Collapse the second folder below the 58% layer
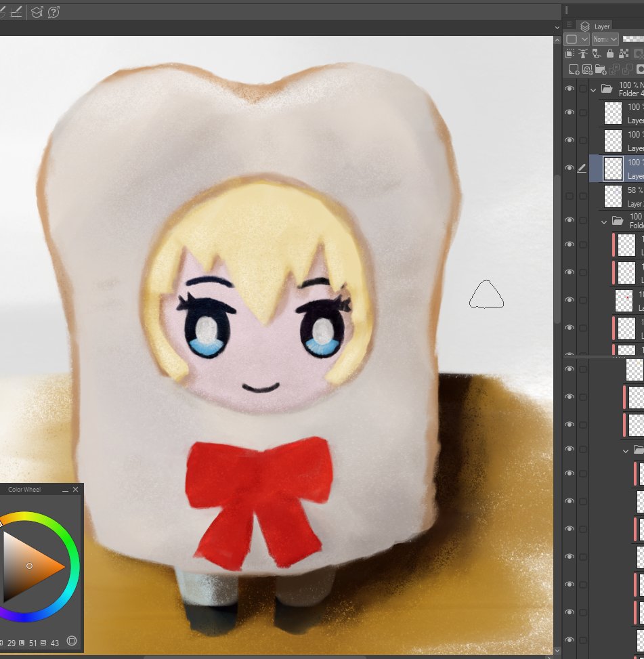 coord(603,222)
